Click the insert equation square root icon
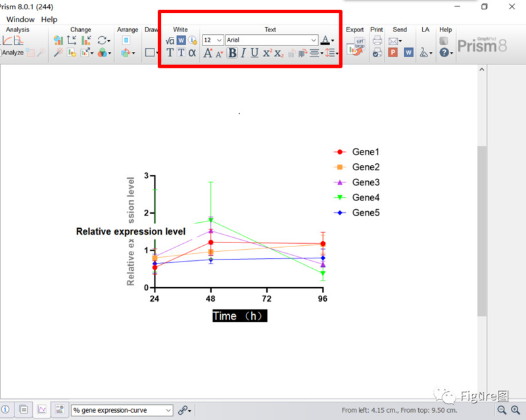This screenshot has width=526, height=420. (170, 41)
